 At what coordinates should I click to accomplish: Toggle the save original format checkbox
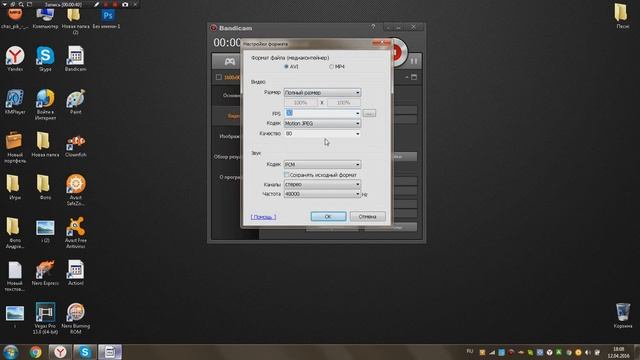(287, 175)
